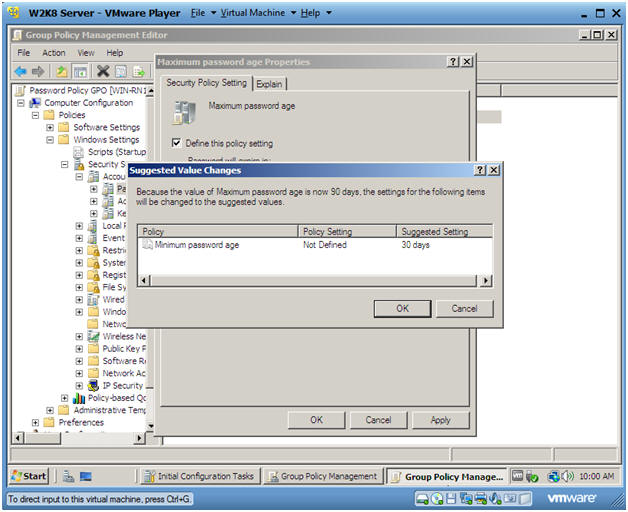Click the Safely Remove Hardware tray icon
Screen dimensions: 628x512
[532, 476]
